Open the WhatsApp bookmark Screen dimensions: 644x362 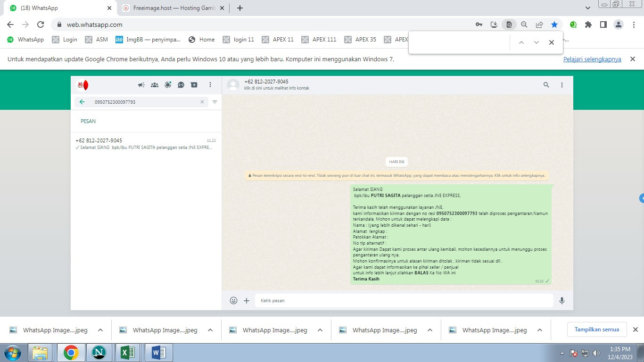pos(25,40)
